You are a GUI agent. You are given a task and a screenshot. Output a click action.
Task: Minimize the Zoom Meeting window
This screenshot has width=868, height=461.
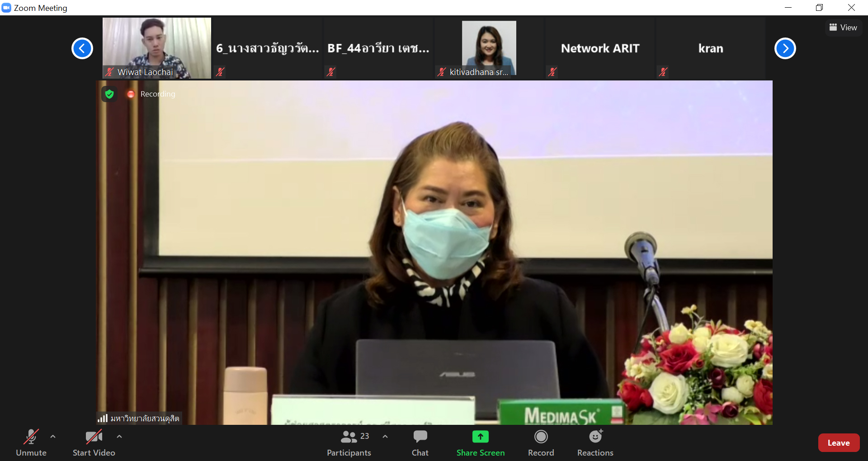tap(788, 8)
